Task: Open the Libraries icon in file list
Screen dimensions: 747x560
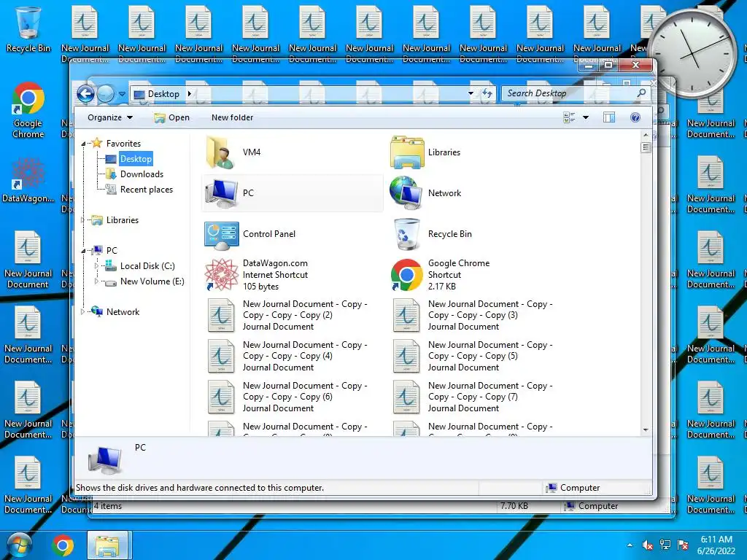Action: click(x=407, y=152)
